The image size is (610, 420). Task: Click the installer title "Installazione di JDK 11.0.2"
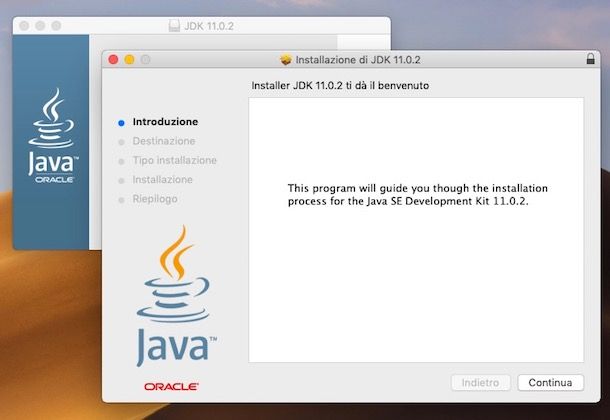click(358, 60)
